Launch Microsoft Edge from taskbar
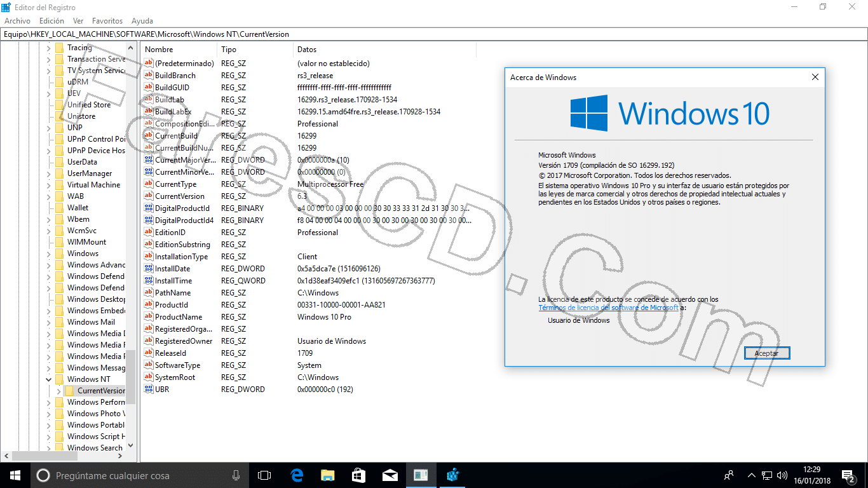 [x=296, y=475]
